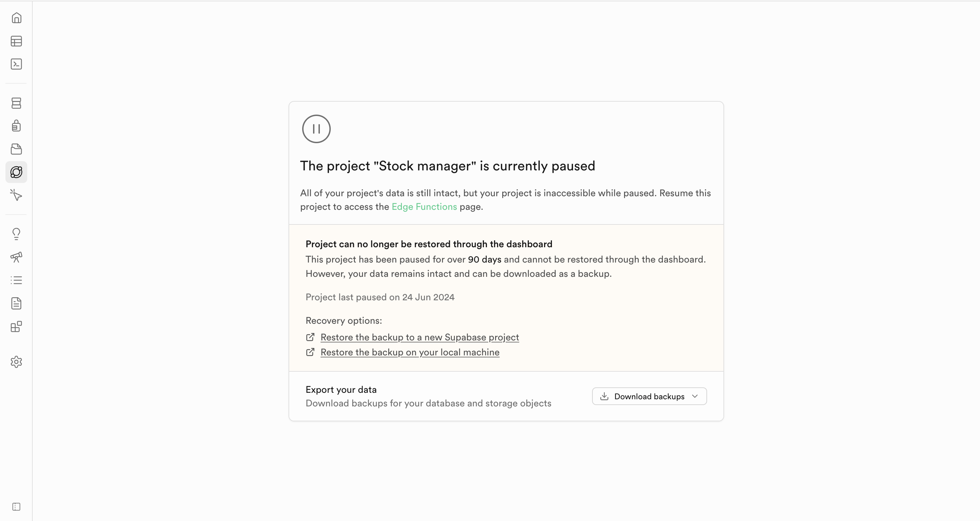
Task: Open the Advisors lightbulb icon
Action: pos(16,234)
